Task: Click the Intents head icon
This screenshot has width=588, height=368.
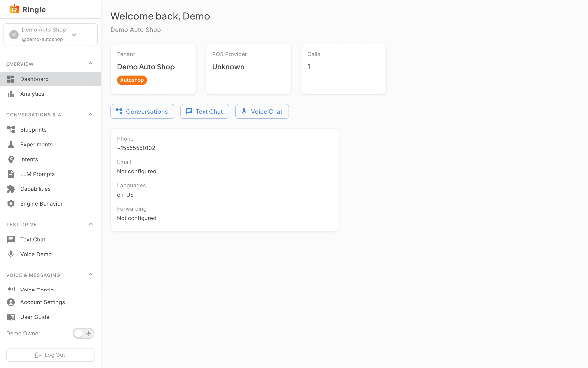Action: [11, 159]
